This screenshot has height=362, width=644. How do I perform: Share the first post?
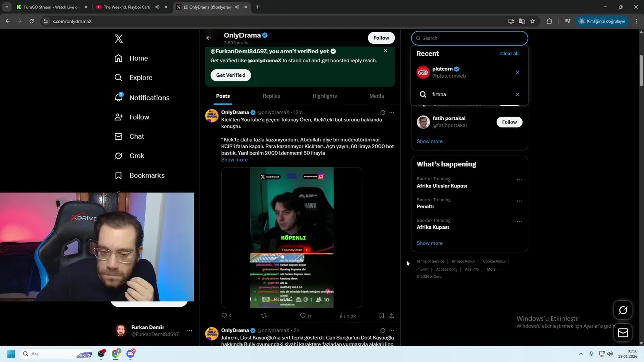392,316
